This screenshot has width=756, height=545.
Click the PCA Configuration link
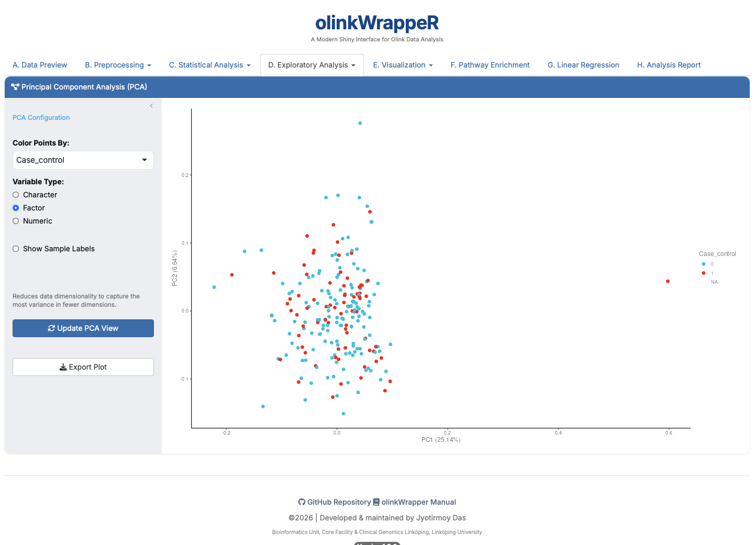41,118
